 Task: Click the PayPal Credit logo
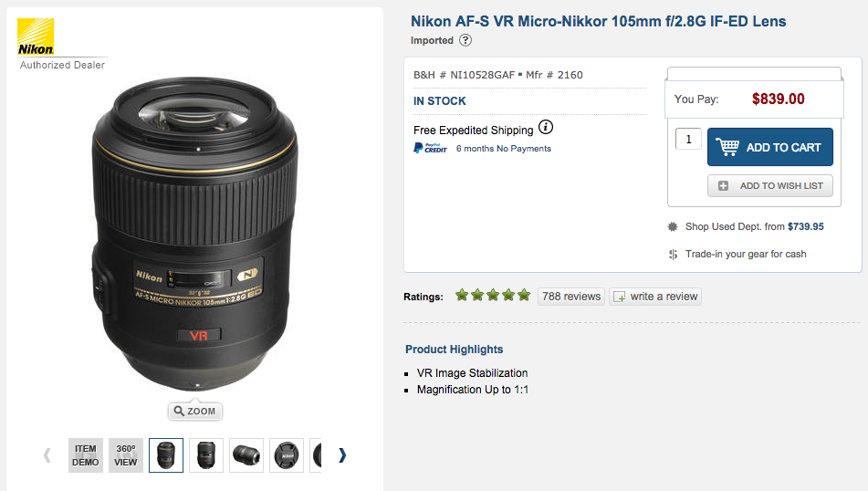[430, 148]
